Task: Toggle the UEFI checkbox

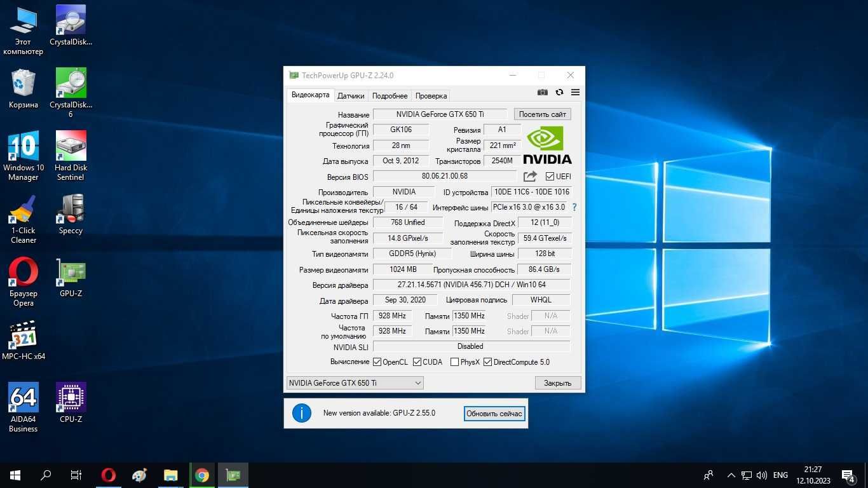Action: pos(550,176)
